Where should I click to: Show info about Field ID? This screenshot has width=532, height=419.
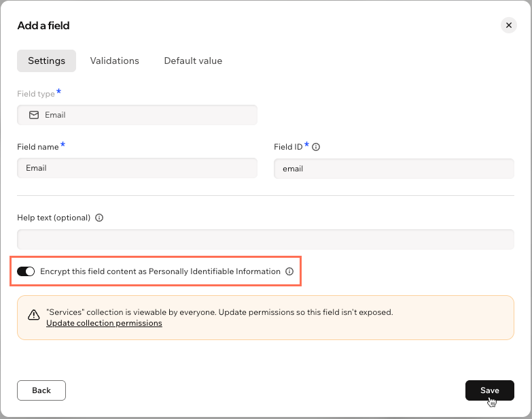(316, 147)
